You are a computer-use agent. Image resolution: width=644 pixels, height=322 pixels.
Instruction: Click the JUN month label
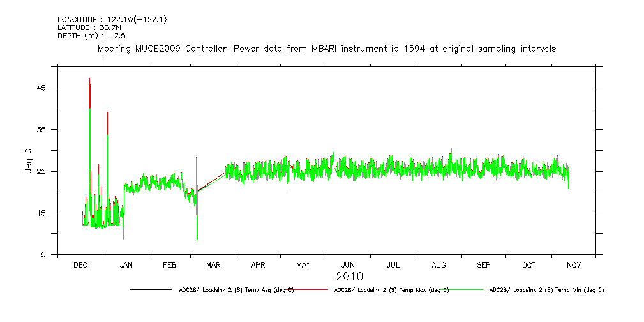coord(348,264)
